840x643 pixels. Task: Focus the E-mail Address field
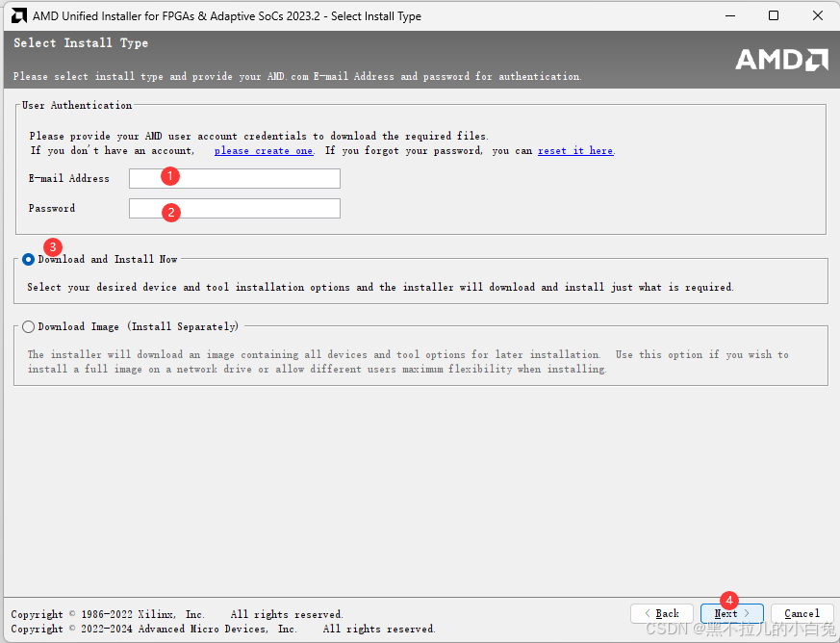(x=235, y=178)
